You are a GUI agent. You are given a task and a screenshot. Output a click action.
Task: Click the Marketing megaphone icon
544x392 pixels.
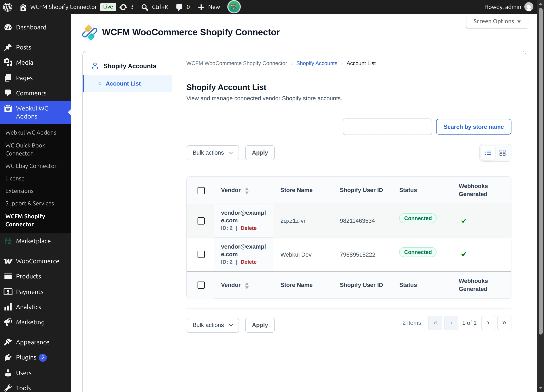[x=8, y=322]
